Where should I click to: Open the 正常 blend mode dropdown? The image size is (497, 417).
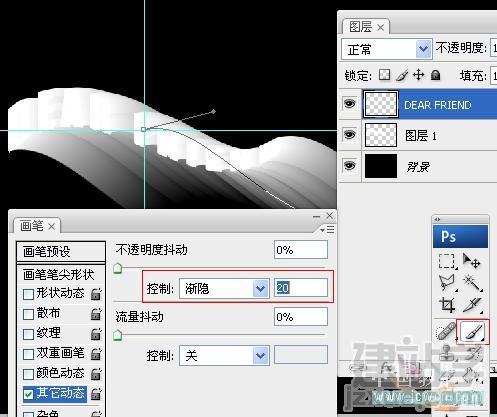[x=387, y=50]
